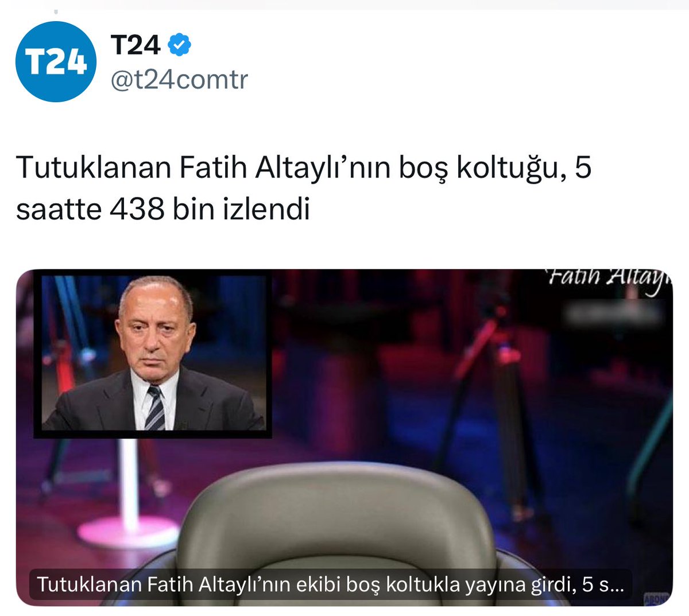
Task: Open the @t24comtr handle link
Action: [179, 80]
